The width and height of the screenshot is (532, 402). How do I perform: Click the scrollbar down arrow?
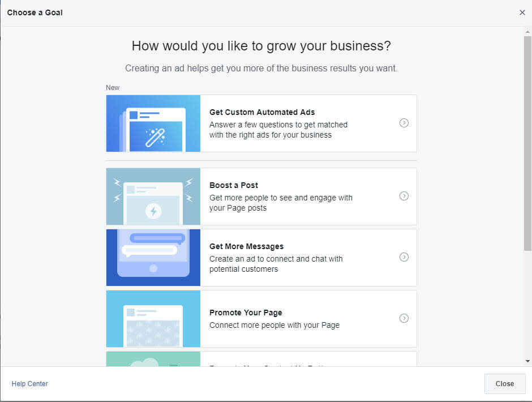pos(527,361)
